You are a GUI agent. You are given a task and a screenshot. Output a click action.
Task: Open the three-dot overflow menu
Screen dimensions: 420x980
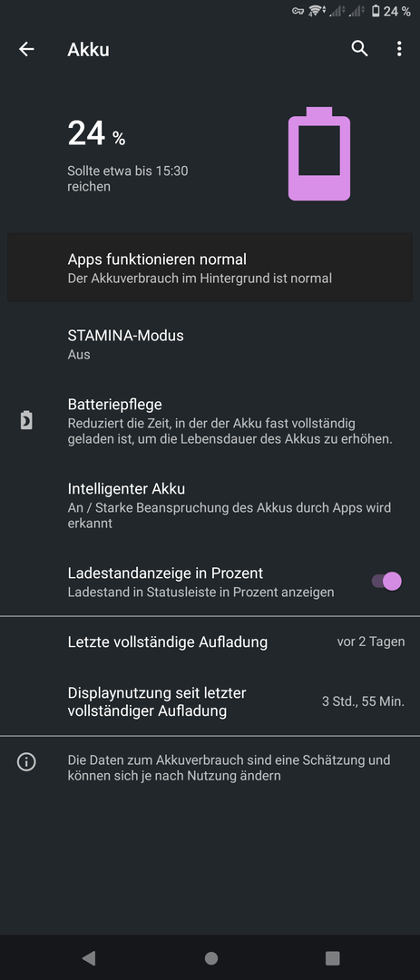click(399, 49)
